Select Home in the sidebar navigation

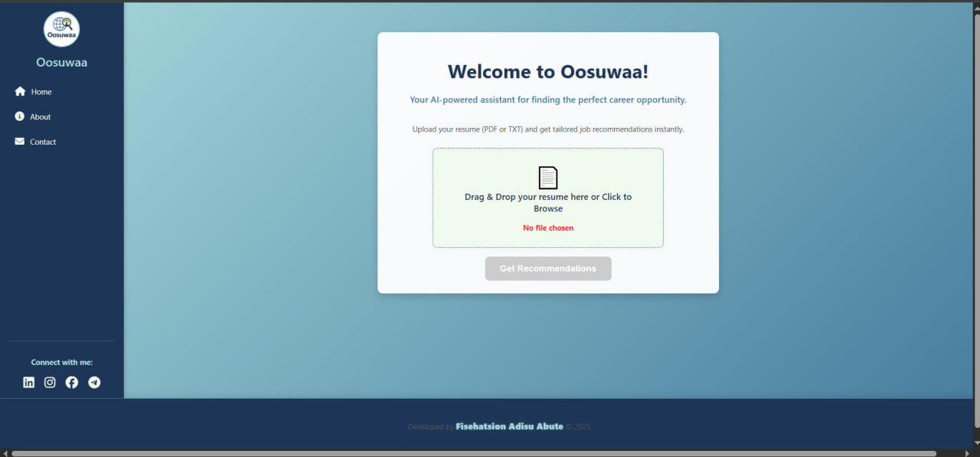pos(41,91)
